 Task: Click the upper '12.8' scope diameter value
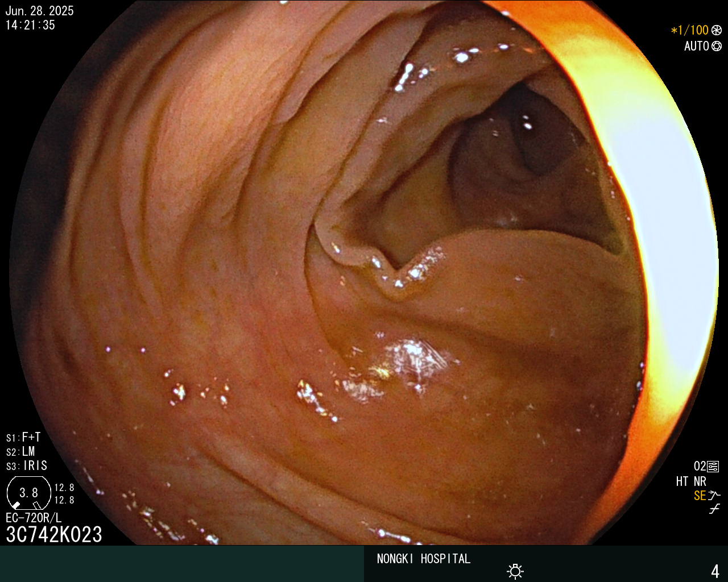64,488
